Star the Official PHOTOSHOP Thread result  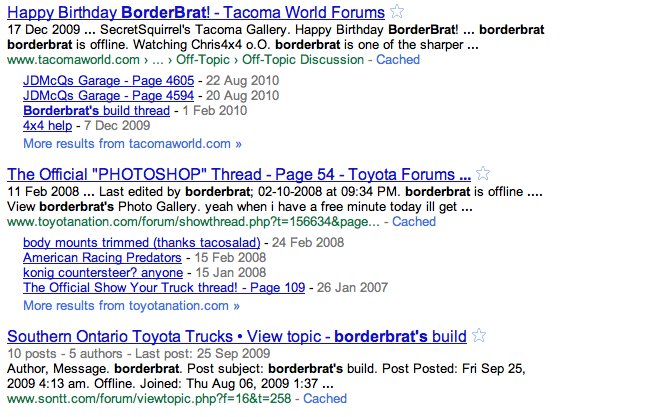tap(483, 173)
